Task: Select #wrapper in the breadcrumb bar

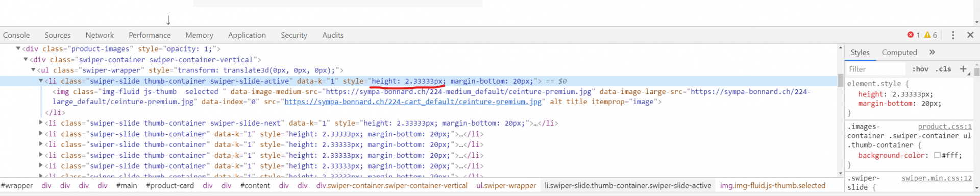Action: 17,186
